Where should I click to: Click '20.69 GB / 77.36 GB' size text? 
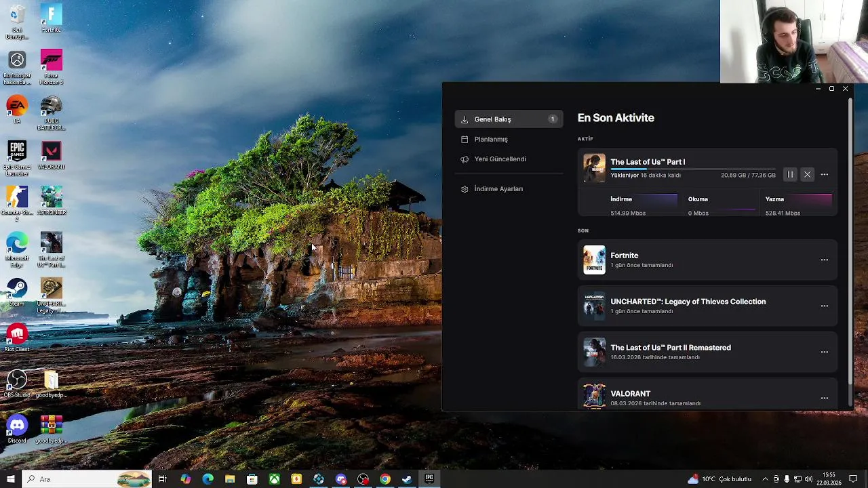pyautogui.click(x=748, y=176)
